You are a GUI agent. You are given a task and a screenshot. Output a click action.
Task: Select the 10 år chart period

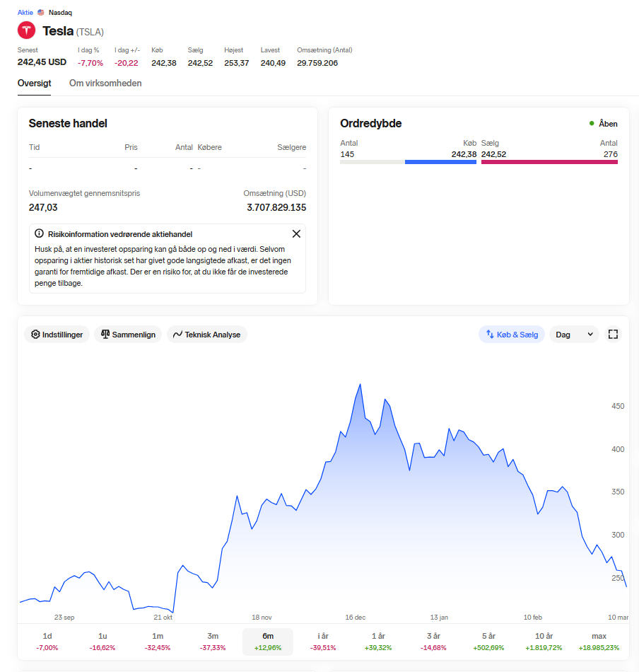[x=544, y=642]
